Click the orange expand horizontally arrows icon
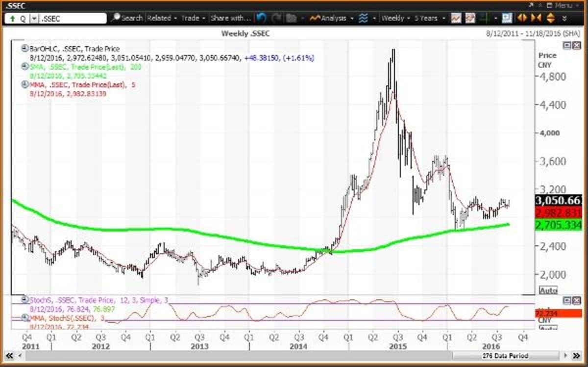 [522, 18]
